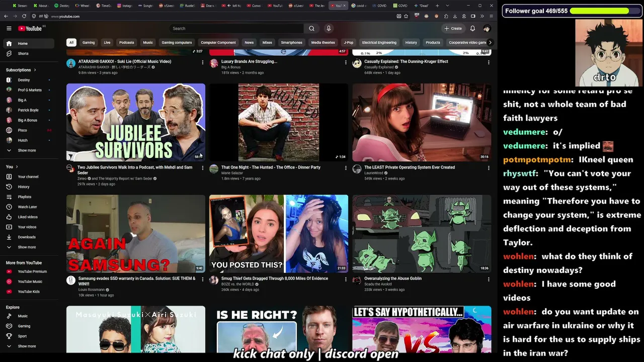Image resolution: width=644 pixels, height=362 pixels.
Task: Click the Create button
Action: [x=453, y=29]
